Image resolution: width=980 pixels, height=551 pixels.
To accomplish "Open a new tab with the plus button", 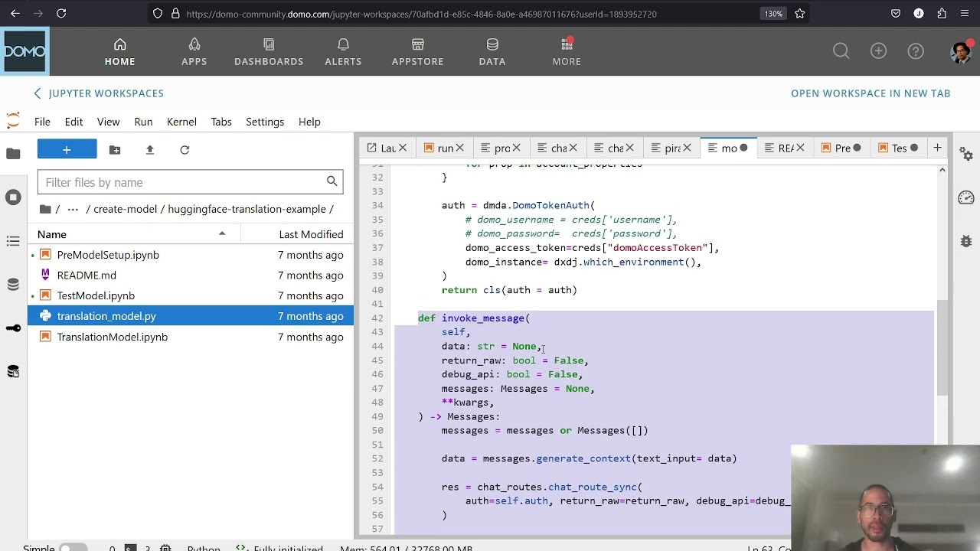I will 937,148.
